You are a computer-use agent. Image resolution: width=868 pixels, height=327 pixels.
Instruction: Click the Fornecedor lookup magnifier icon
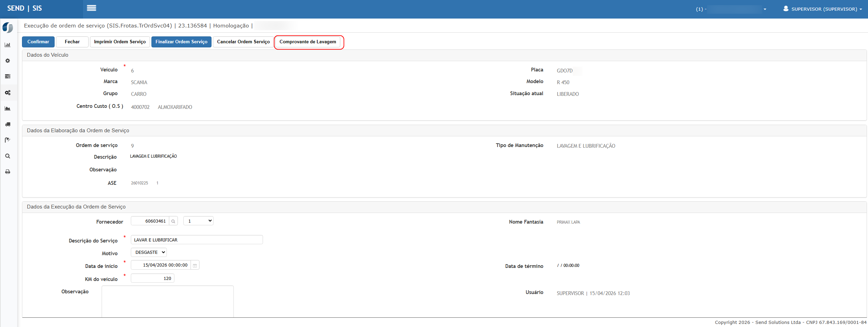click(173, 221)
